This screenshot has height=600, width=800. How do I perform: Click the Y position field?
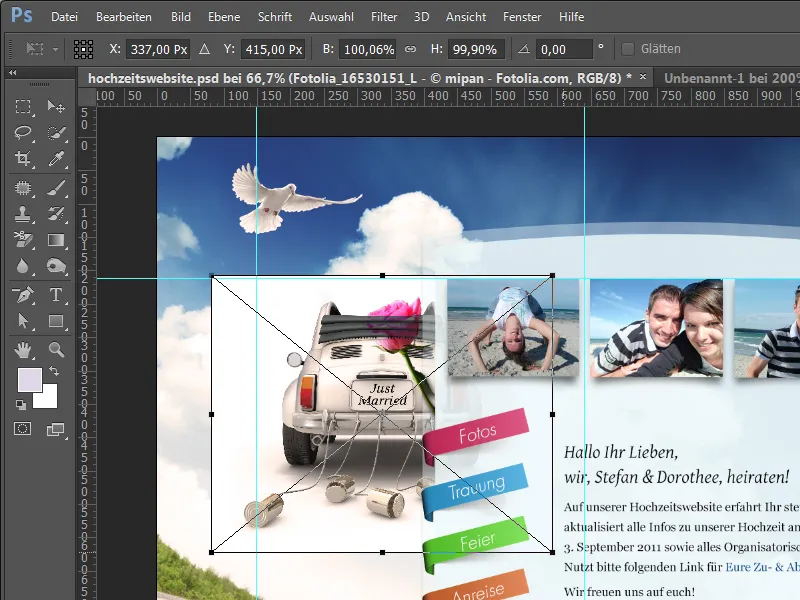click(x=273, y=49)
